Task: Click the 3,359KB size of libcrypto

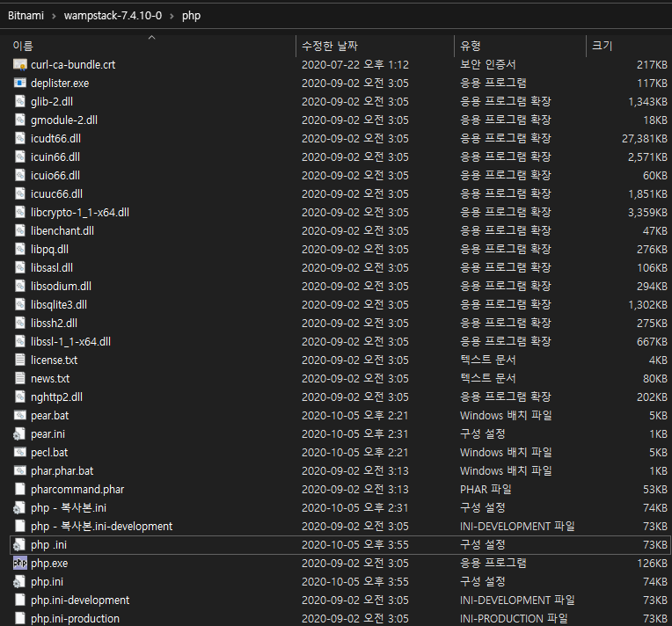Action: click(647, 212)
